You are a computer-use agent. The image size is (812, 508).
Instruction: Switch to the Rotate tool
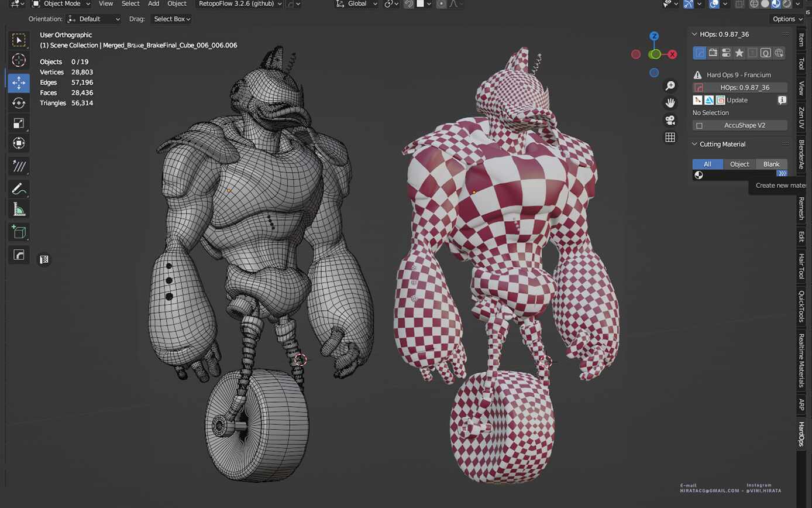(x=19, y=103)
